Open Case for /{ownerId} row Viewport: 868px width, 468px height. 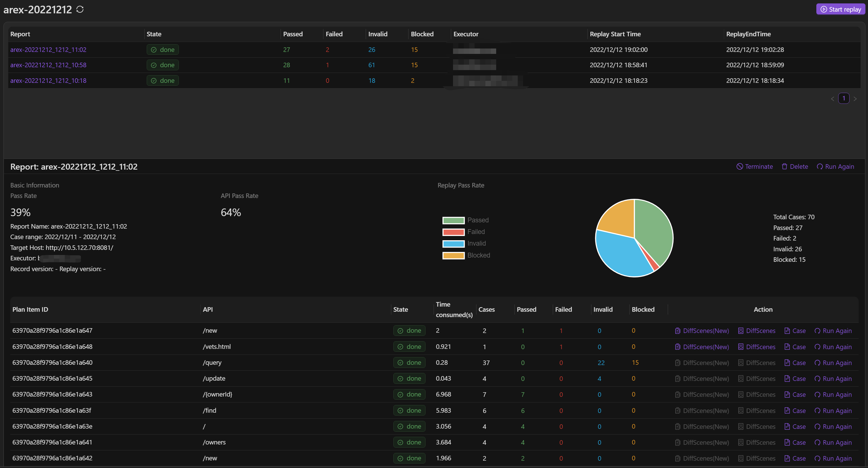tap(795, 395)
